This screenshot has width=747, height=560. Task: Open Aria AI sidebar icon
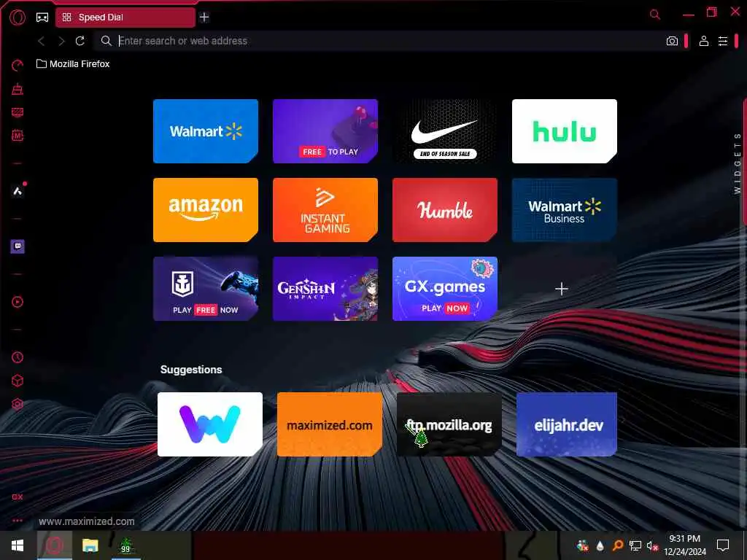(18, 192)
